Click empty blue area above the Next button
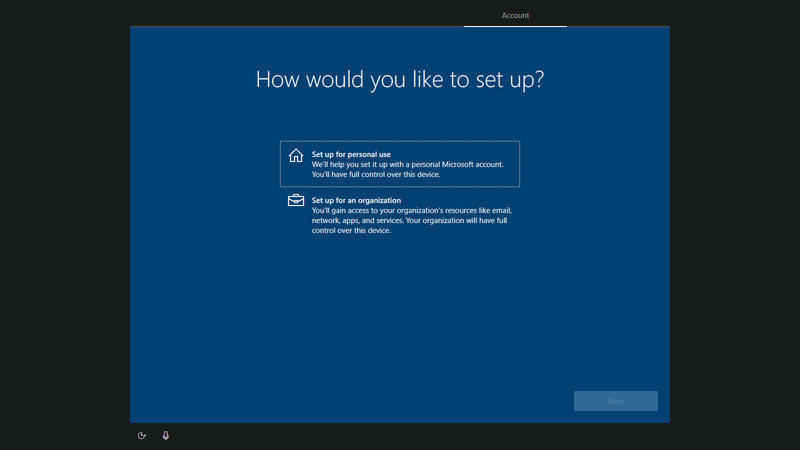The width and height of the screenshot is (800, 450). click(x=615, y=340)
